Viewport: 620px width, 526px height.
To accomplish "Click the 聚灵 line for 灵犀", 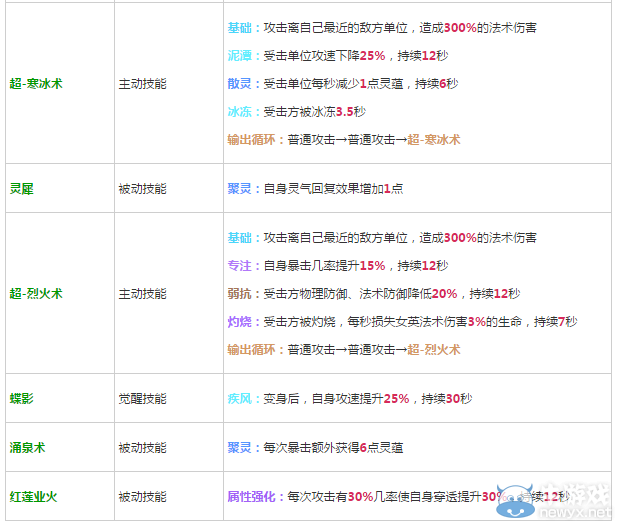I will (x=316, y=189).
